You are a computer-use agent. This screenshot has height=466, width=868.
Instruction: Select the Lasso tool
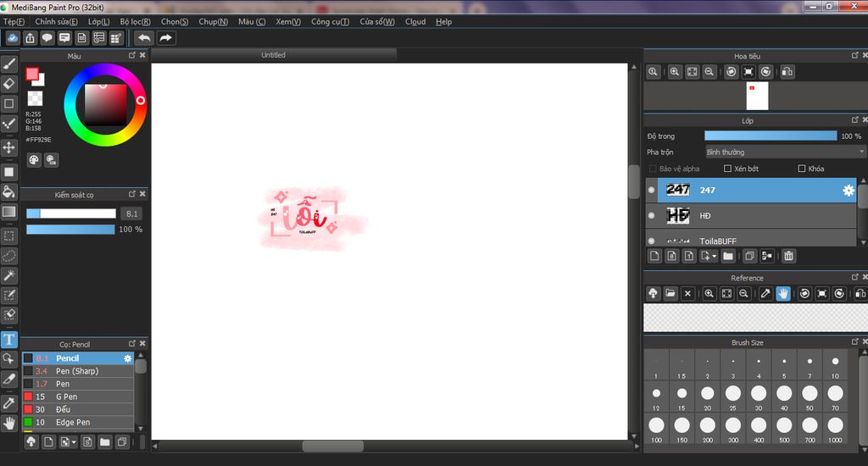click(8, 256)
